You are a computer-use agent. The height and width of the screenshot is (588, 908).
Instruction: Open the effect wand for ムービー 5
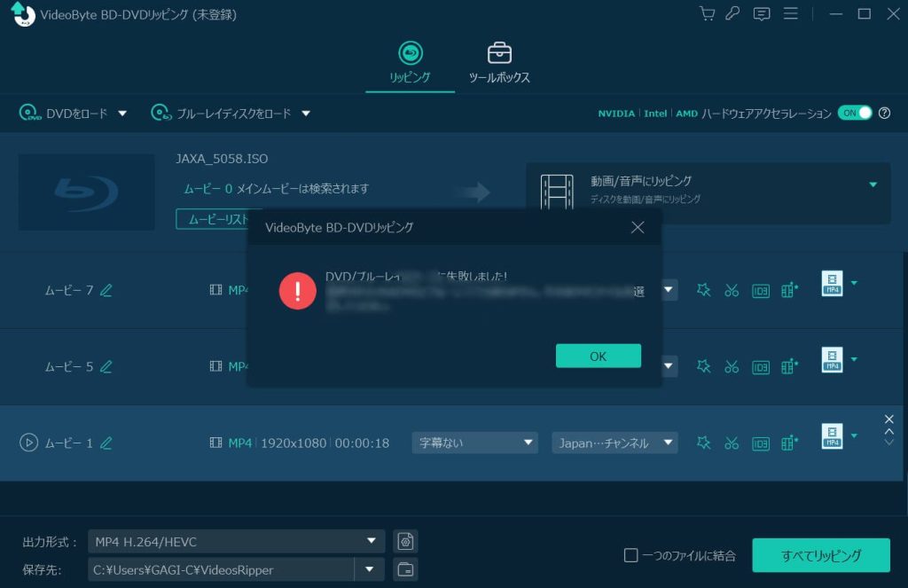(703, 366)
